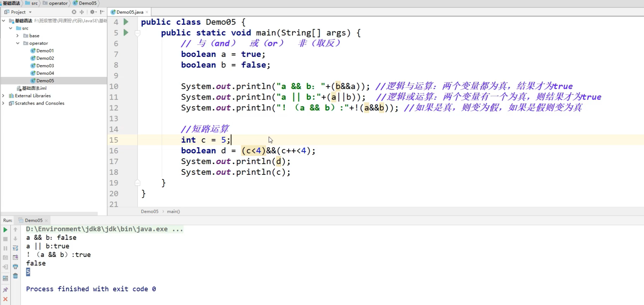Screen dimensions: 644x305
Task: Click Demo05 in the editor breadcrumb
Action: (150, 211)
